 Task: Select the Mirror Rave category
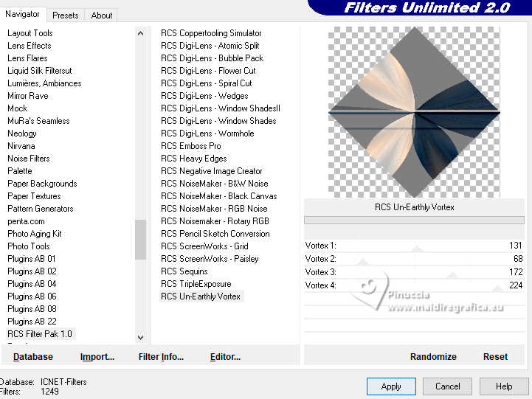pyautogui.click(x=28, y=96)
